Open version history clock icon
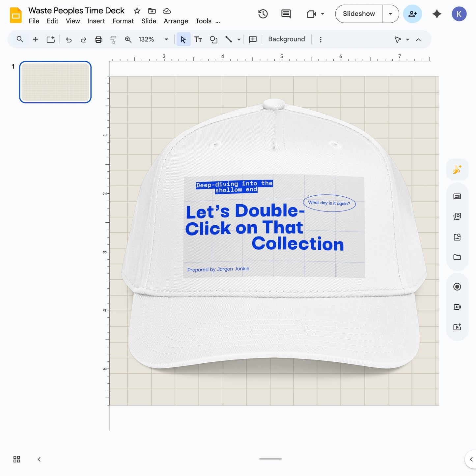476x476 pixels. (263, 14)
